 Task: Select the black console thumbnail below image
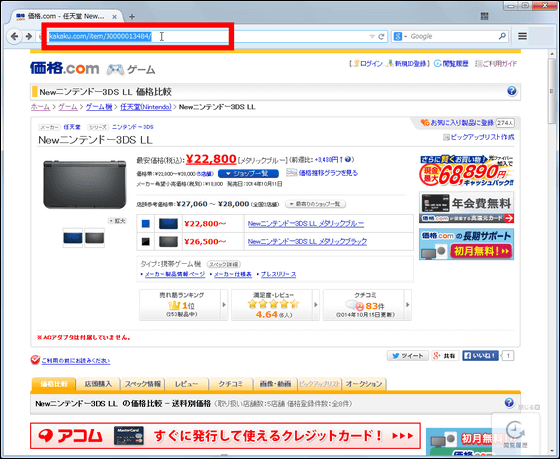tap(95, 238)
